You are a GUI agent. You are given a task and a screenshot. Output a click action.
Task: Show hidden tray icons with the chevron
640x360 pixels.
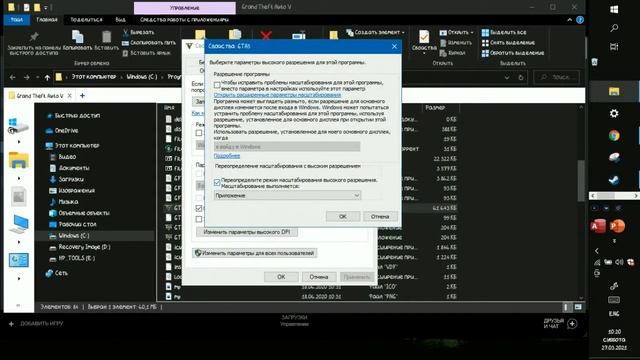point(597,251)
